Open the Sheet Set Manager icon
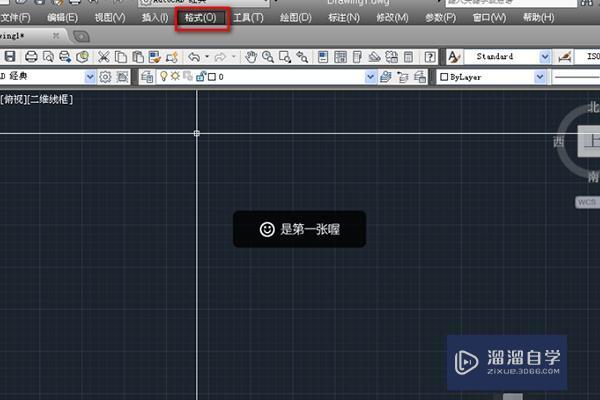600x400 pixels. pyautogui.click(x=374, y=57)
